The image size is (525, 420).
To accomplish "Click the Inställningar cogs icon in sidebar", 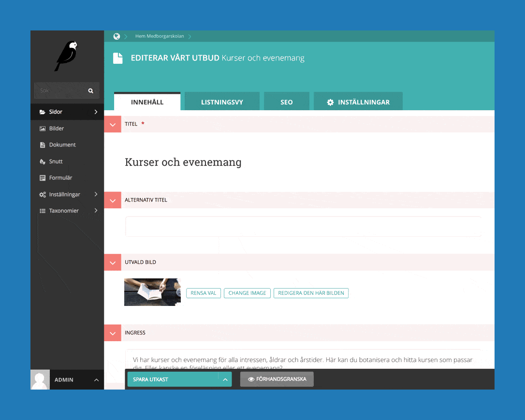I will pyautogui.click(x=43, y=194).
